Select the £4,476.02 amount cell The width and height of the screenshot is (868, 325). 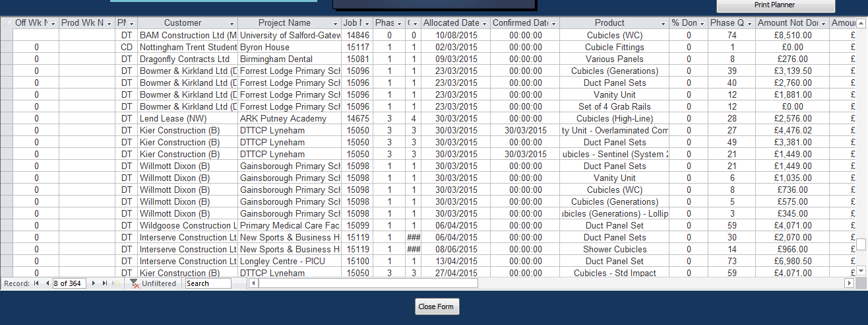(x=792, y=131)
